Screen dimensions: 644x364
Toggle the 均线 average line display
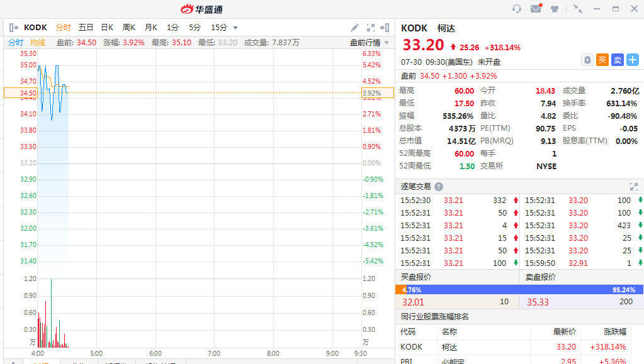[x=38, y=43]
